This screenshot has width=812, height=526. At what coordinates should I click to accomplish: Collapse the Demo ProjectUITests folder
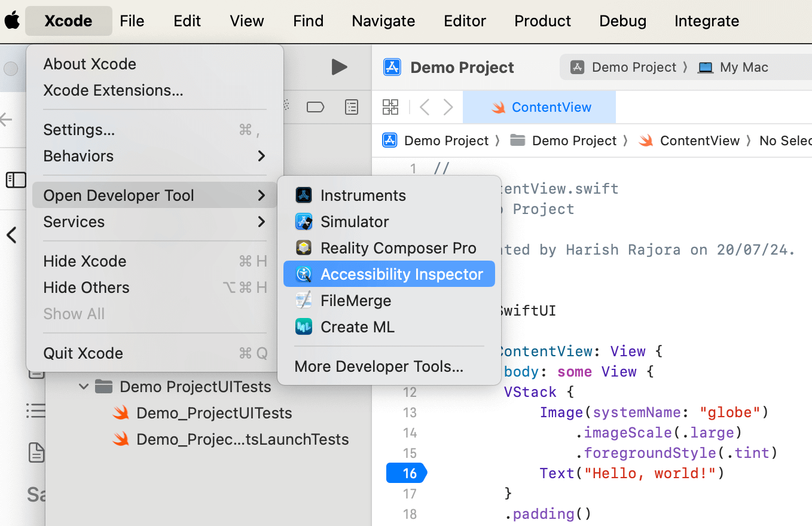click(83, 386)
